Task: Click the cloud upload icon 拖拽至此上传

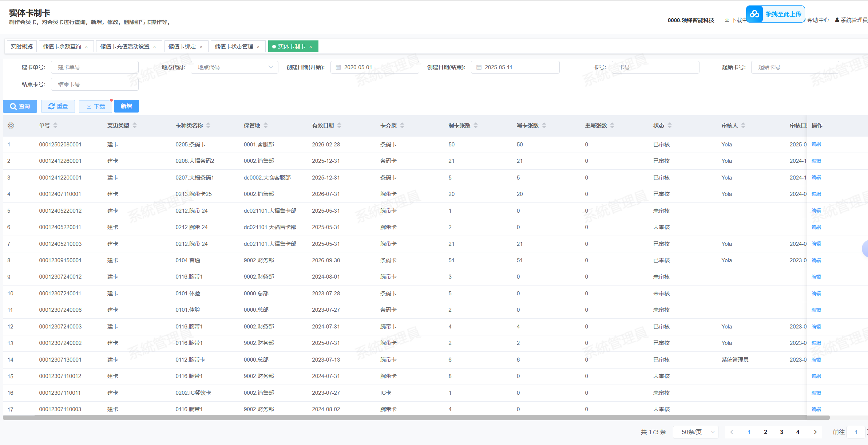Action: coord(754,14)
